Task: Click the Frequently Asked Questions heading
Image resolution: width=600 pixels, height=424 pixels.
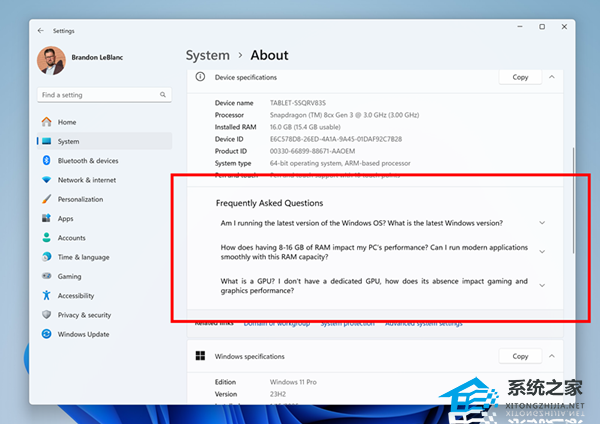Action: [269, 203]
